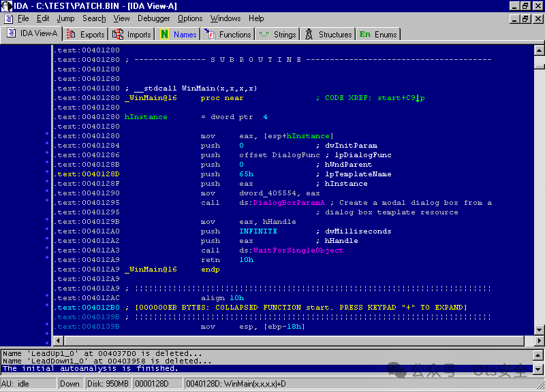Click the Imports tab icon
The image size is (545, 392).
pyautogui.click(x=118, y=34)
